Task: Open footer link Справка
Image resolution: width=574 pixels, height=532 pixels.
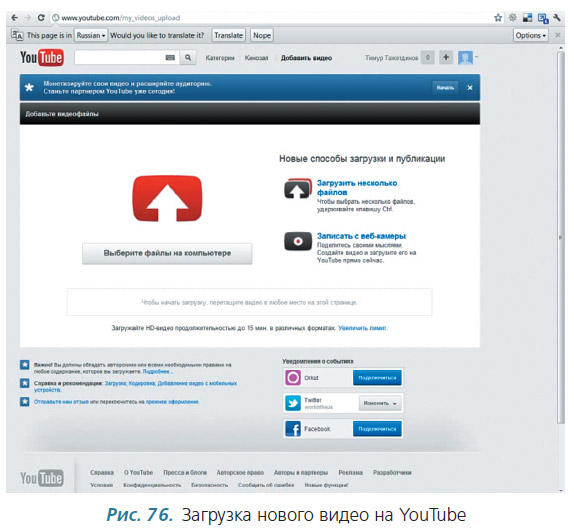Action: [102, 473]
